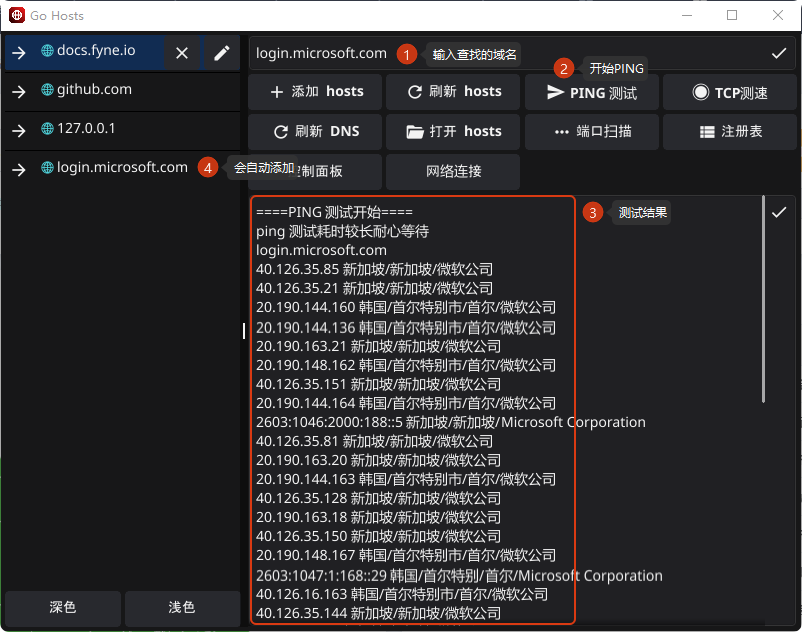Click the arrow icon beside login.microsoft.com entry
Screen dimensions: 802x632
click(x=19, y=169)
